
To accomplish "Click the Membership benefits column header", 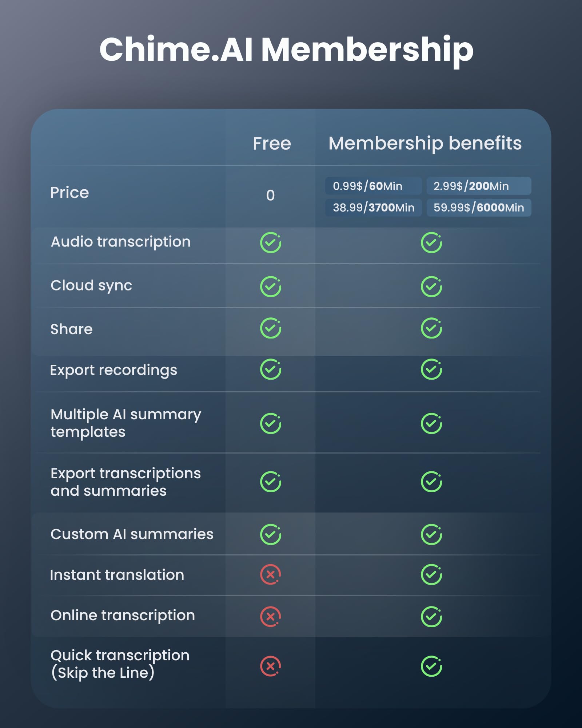I will [x=425, y=143].
